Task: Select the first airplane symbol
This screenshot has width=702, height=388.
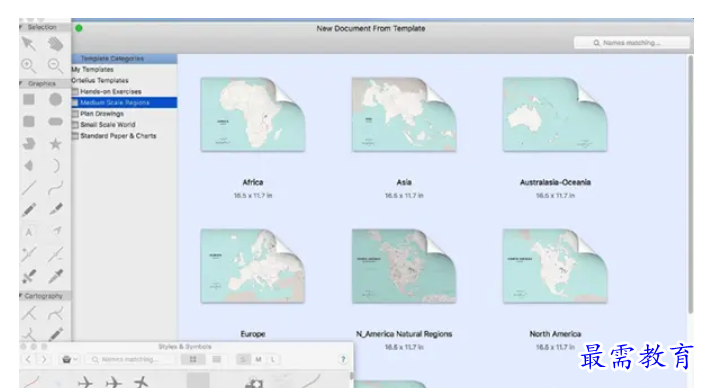Action: (x=85, y=382)
